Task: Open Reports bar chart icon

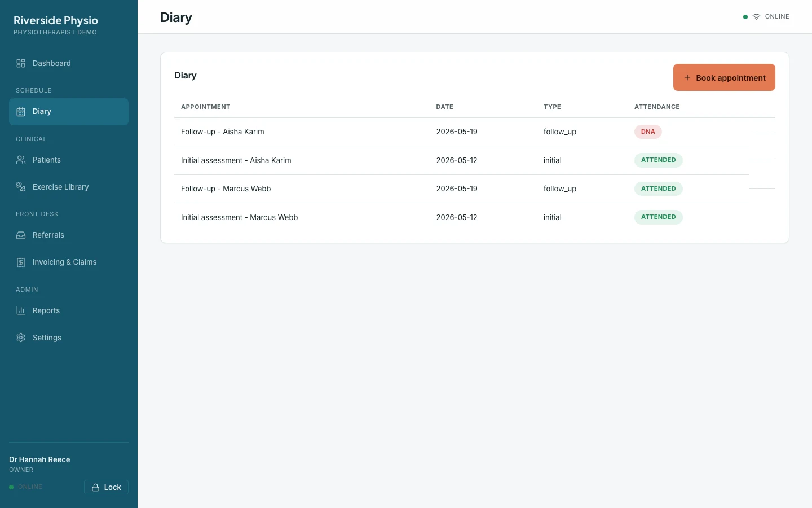Action: pyautogui.click(x=21, y=311)
